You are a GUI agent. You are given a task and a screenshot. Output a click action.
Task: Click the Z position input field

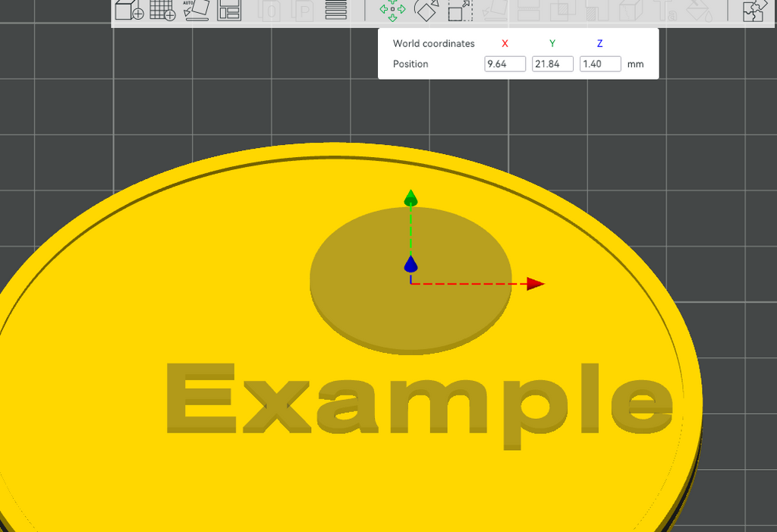tap(600, 64)
